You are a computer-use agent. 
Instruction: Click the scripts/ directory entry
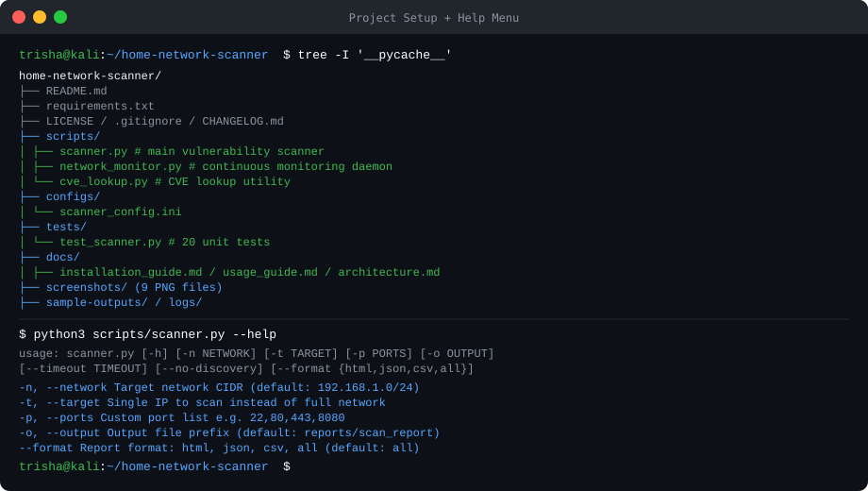click(x=73, y=136)
